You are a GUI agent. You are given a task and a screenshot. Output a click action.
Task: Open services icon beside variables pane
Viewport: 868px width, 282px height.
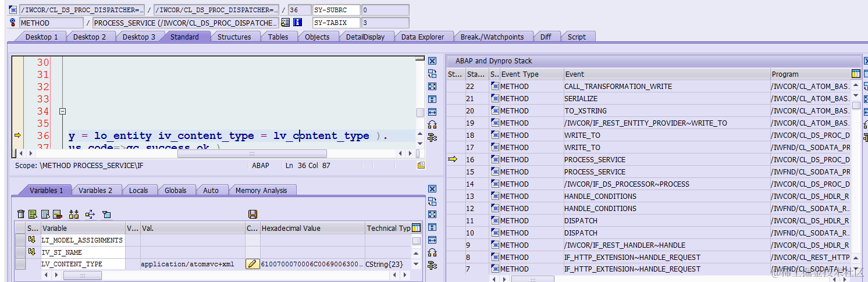click(x=432, y=253)
